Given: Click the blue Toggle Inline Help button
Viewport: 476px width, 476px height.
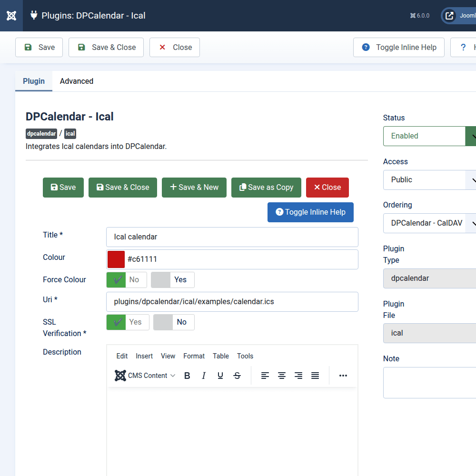Looking at the screenshot, I should 310,212.
